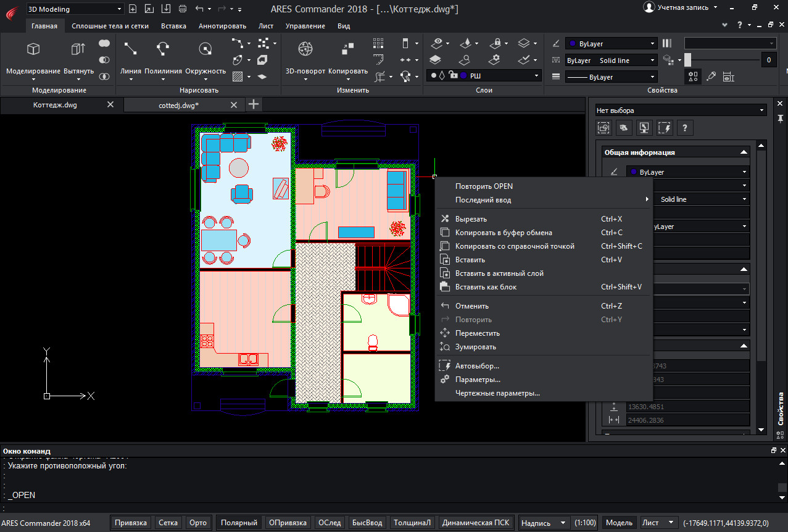The width and height of the screenshot is (788, 532).
Task: Switch to the Аннотировать ribbon tab
Action: 222,26
